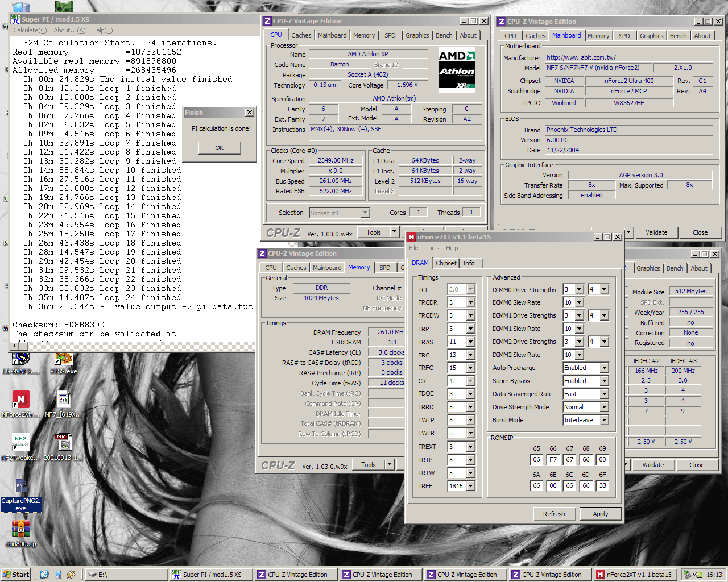The width and height of the screenshot is (728, 582).
Task: Open Mainboard tab in CPU-Z Memory window
Action: [x=327, y=268]
